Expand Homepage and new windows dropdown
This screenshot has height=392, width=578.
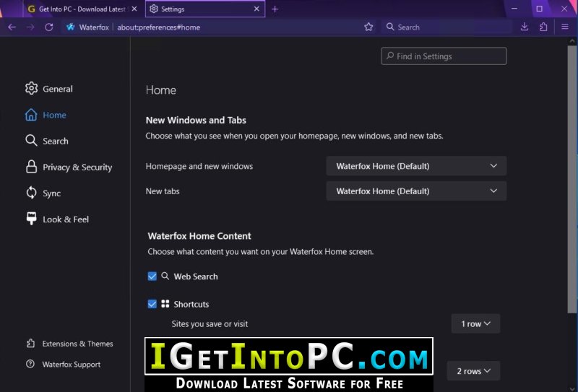pyautogui.click(x=416, y=166)
